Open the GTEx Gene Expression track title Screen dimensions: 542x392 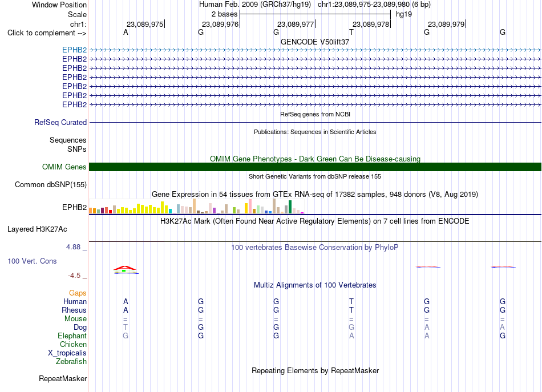pyautogui.click(x=315, y=194)
